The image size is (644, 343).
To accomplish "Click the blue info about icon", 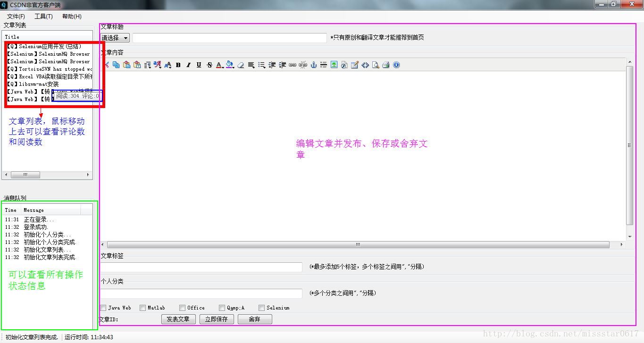I will pyautogui.click(x=396, y=65).
